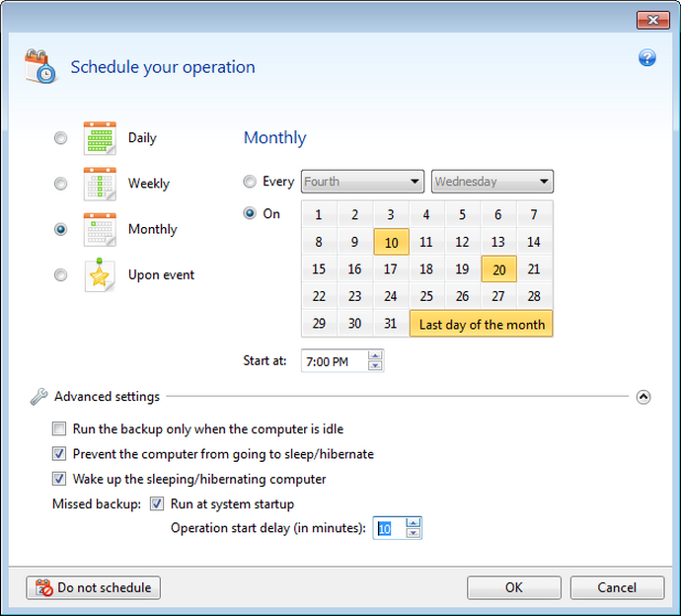Image resolution: width=681 pixels, height=616 pixels.
Task: Enable run backup only when idle
Action: click(59, 429)
